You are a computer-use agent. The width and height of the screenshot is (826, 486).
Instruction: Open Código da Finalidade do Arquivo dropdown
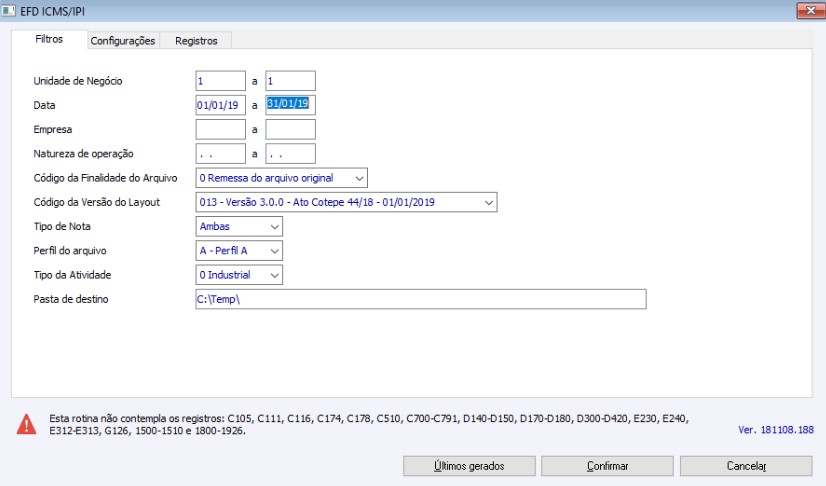pyautogui.click(x=281, y=178)
